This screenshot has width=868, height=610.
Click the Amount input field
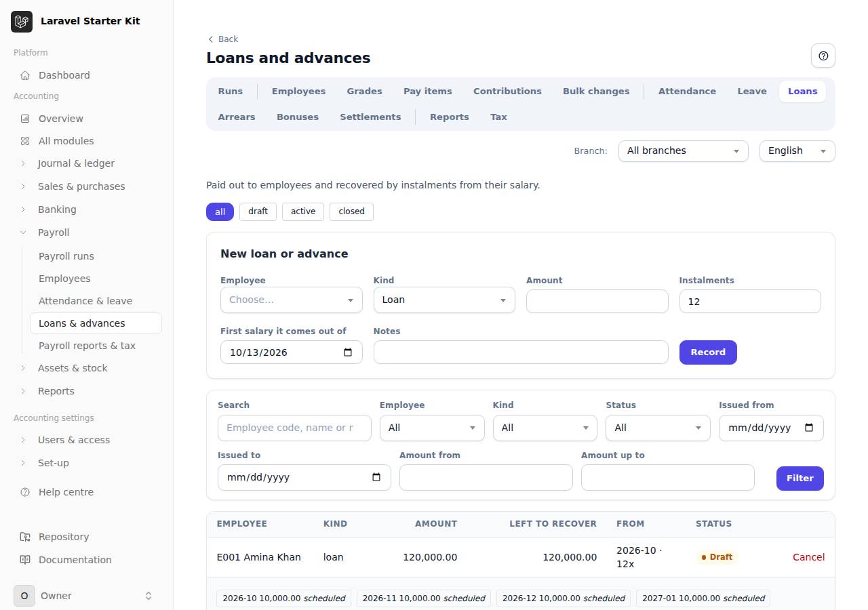597,302
